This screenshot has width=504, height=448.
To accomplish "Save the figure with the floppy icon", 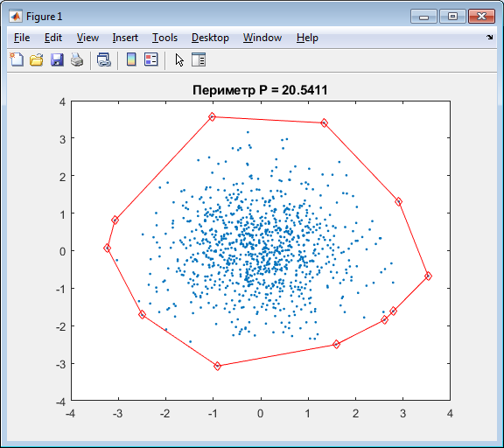I will 57,59.
